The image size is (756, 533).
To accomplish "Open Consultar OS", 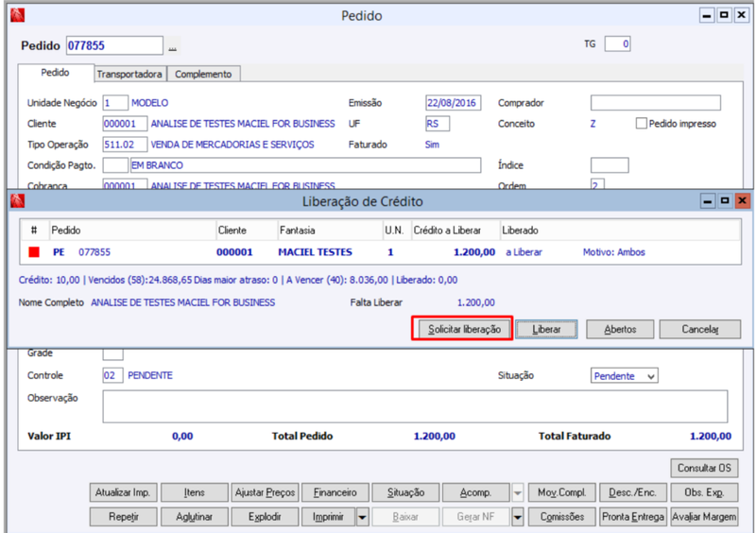I will click(x=704, y=468).
